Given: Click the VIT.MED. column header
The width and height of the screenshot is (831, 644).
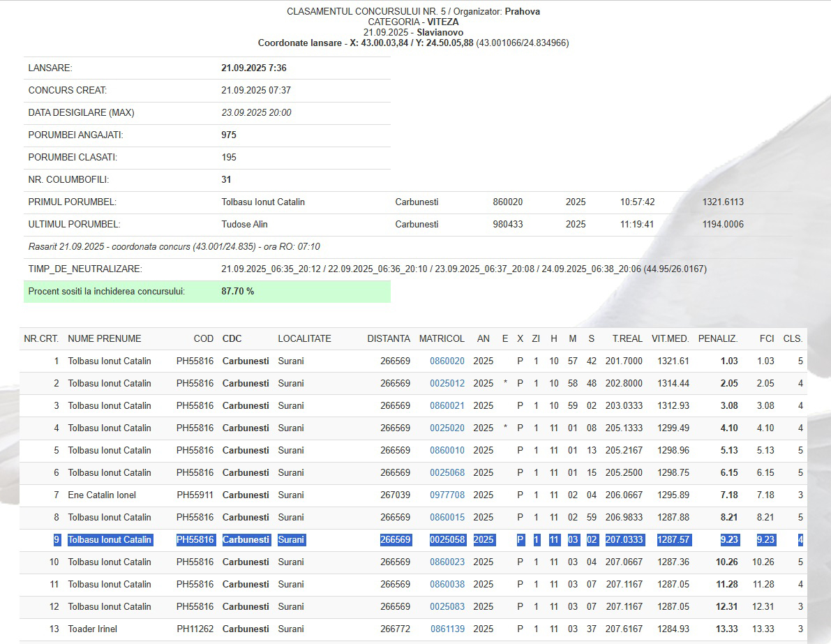Looking at the screenshot, I should tap(670, 339).
